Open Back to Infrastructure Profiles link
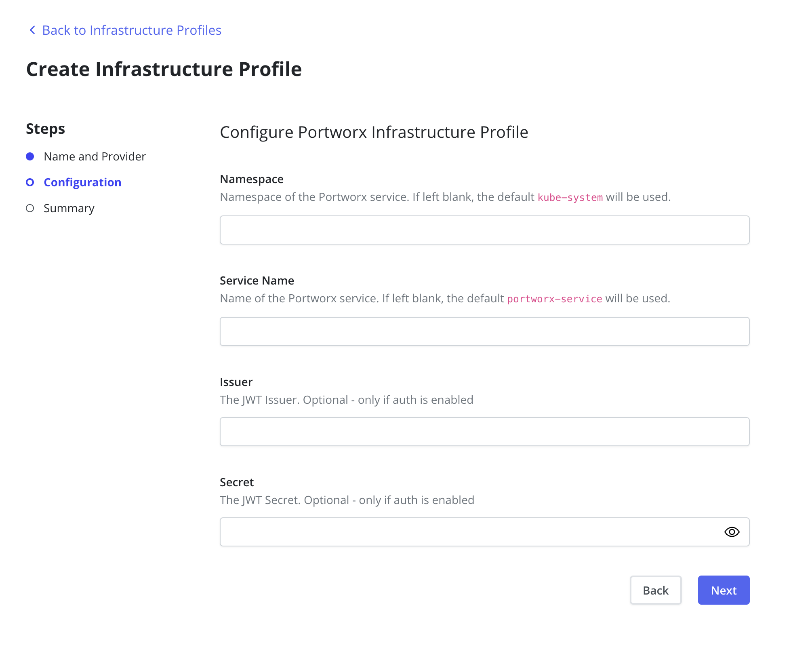This screenshot has height=658, width=812. 131,30
